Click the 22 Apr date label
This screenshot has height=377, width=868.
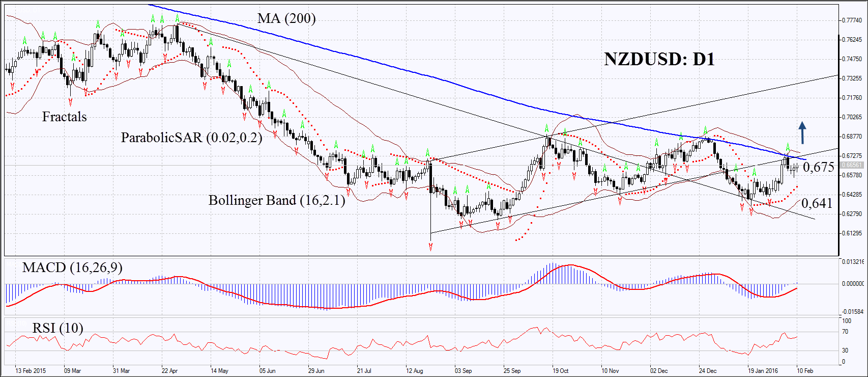[x=169, y=370]
